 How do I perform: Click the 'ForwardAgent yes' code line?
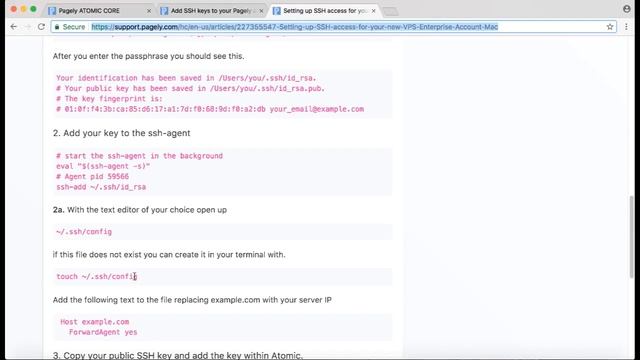pos(103,332)
